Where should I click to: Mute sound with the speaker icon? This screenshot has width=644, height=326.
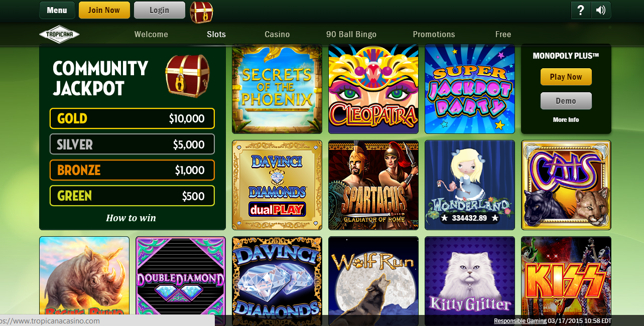coord(601,10)
